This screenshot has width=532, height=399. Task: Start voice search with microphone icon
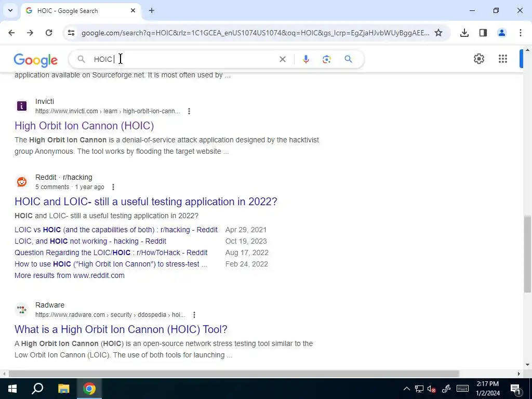point(305,59)
